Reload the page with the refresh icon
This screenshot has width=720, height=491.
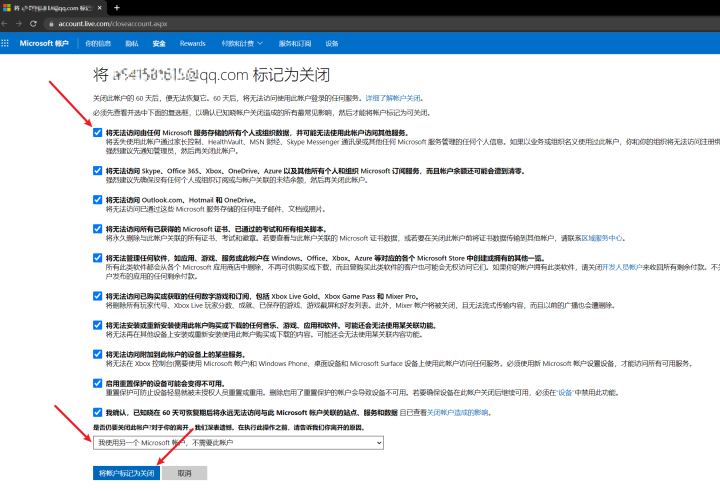click(33, 23)
